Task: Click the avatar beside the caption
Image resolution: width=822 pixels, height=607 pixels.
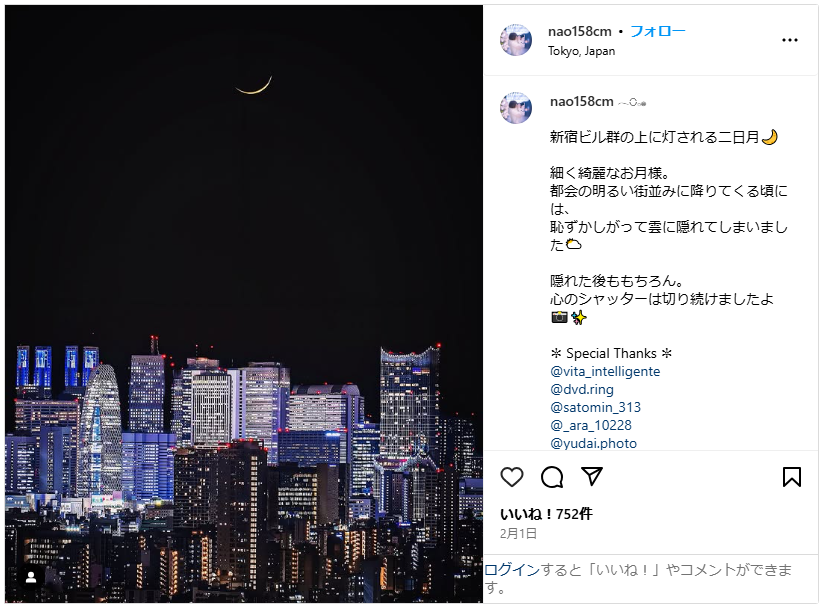Action: point(516,108)
